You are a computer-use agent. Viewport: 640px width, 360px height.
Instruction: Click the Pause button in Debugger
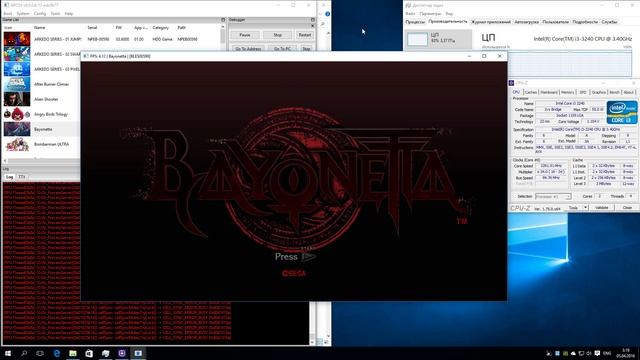click(245, 35)
